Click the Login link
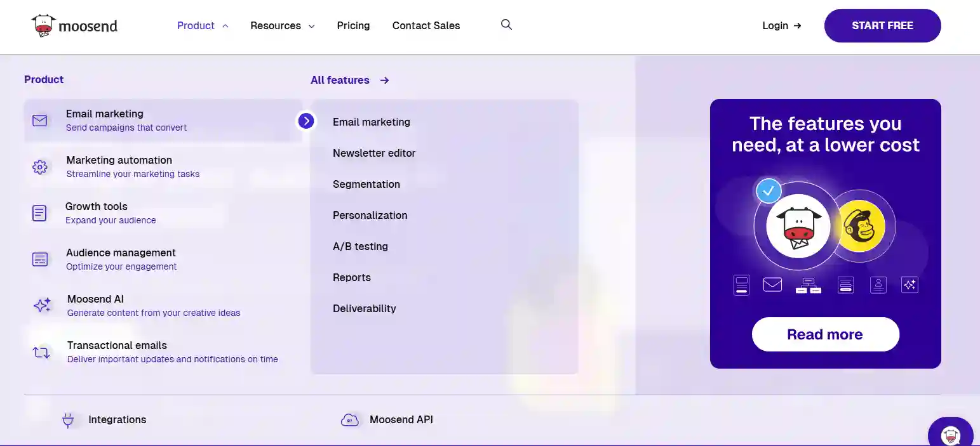Screen dimensions: 980x446 coord(775,26)
